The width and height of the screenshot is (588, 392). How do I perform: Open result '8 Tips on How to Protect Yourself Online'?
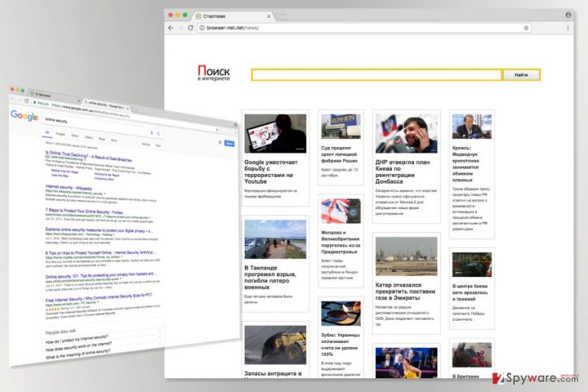(100, 253)
